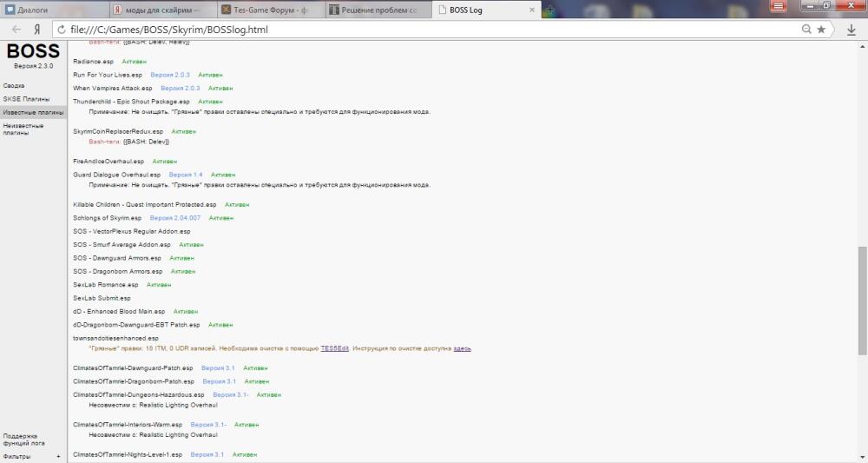Click FireAndIceOverhaul.esp entry
The width and height of the screenshot is (868, 463).
pos(108,162)
